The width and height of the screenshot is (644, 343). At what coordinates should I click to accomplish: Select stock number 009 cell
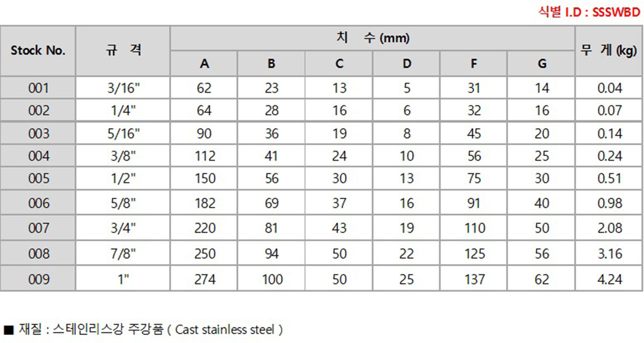click(38, 279)
